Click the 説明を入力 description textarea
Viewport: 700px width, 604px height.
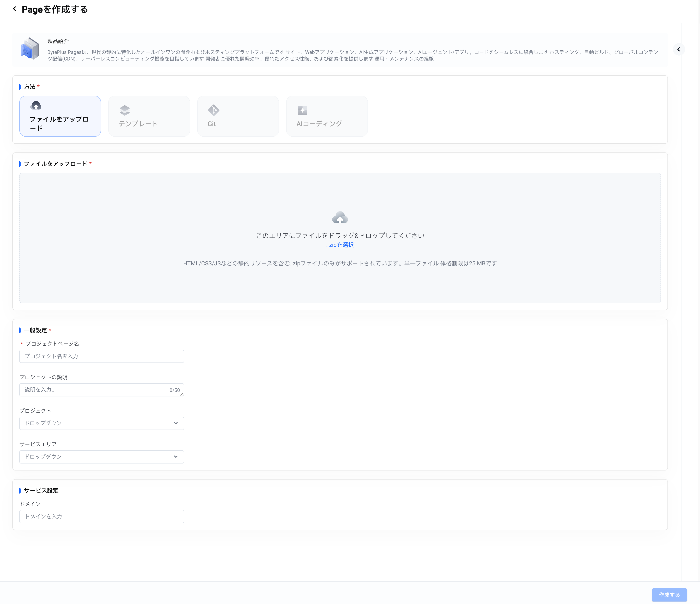point(94,390)
